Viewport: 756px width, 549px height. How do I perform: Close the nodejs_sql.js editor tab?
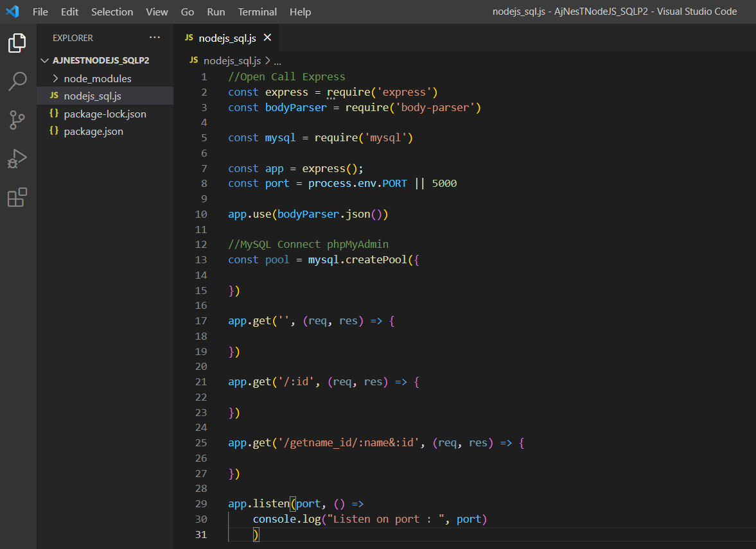click(268, 38)
